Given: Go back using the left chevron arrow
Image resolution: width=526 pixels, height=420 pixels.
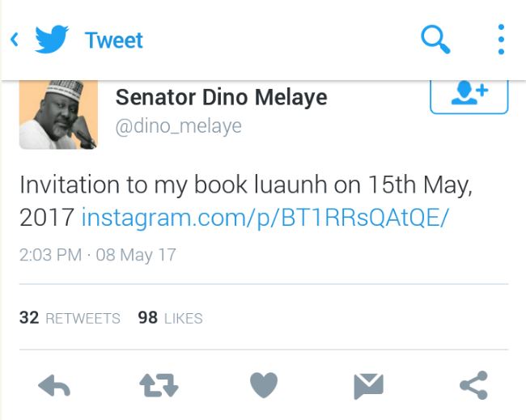Looking at the screenshot, I should (x=14, y=39).
